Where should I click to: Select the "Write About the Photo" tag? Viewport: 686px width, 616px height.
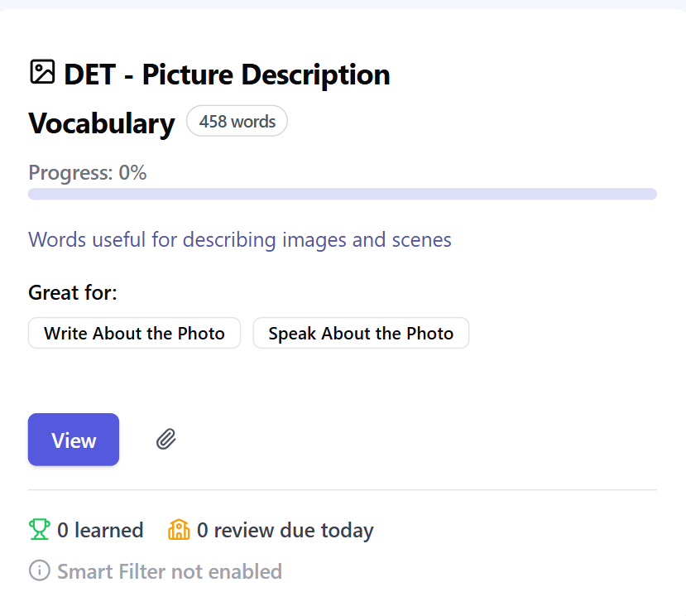[x=134, y=333]
